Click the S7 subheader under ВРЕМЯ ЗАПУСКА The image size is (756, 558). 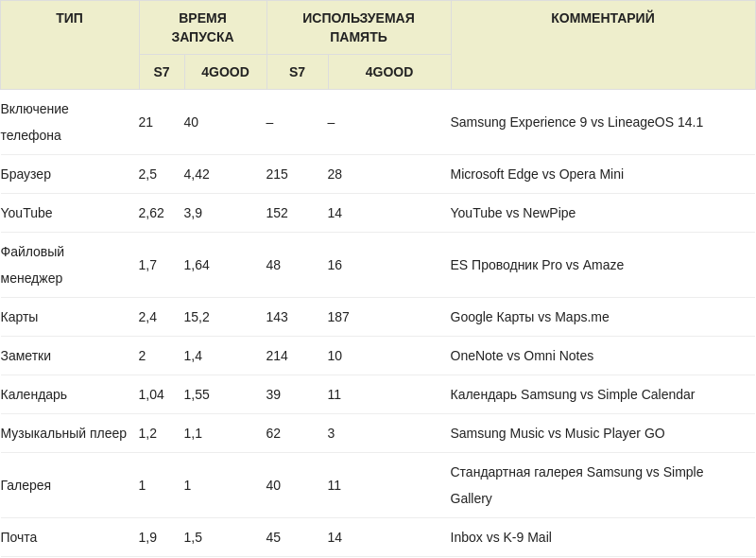tap(162, 72)
